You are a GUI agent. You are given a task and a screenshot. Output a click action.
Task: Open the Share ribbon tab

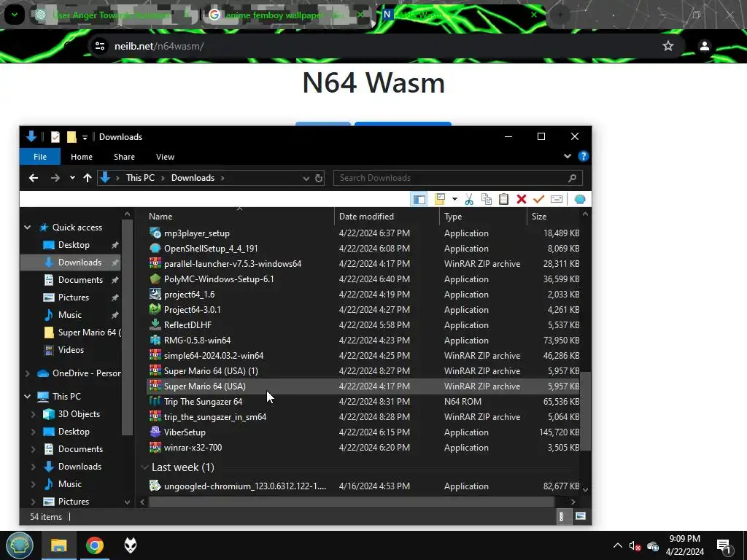(124, 157)
